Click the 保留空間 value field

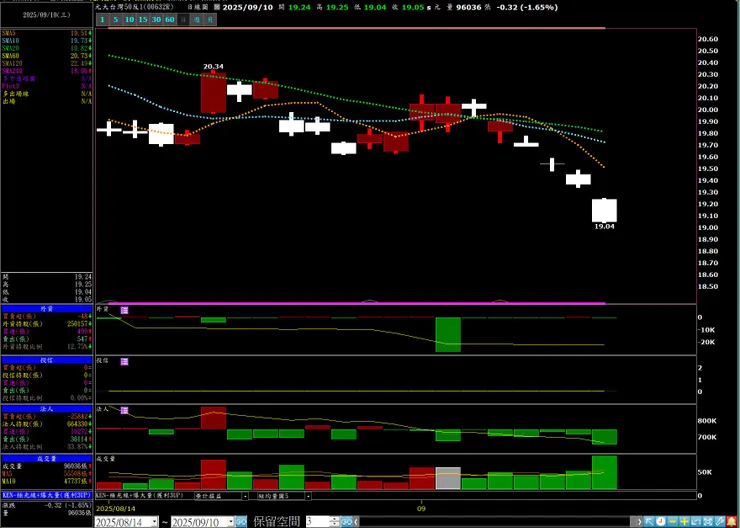[318, 522]
